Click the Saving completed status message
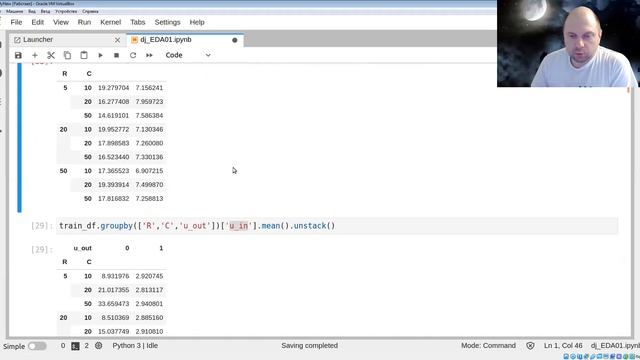Viewport: 640px width, 360px height. (309, 346)
